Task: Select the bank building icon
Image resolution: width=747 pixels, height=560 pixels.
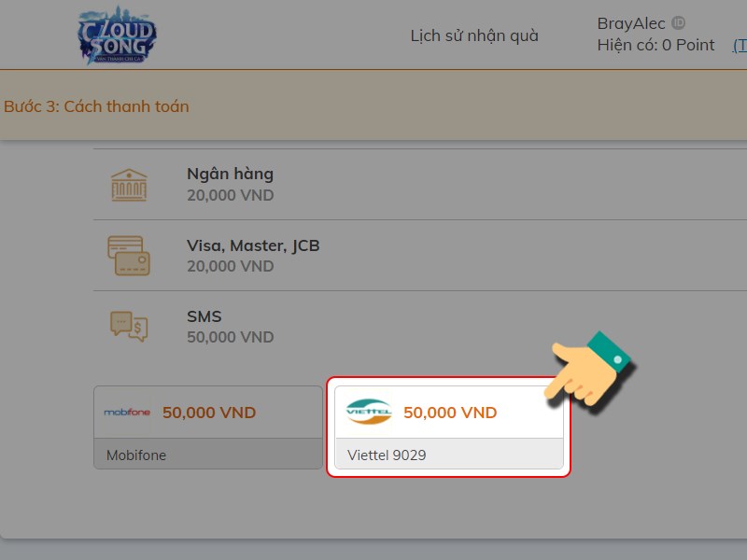Action: pos(129,185)
